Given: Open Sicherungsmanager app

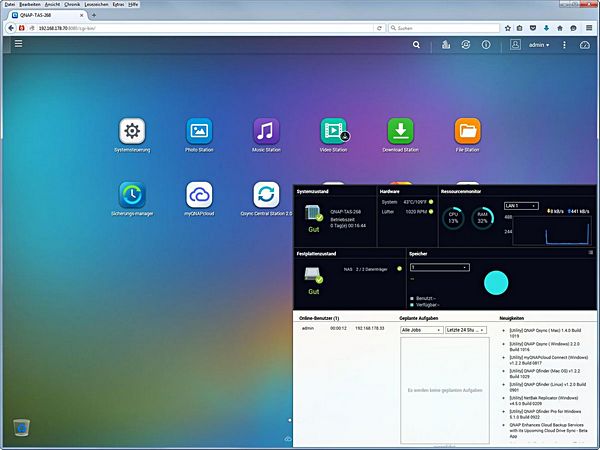Looking at the screenshot, I should [x=132, y=195].
